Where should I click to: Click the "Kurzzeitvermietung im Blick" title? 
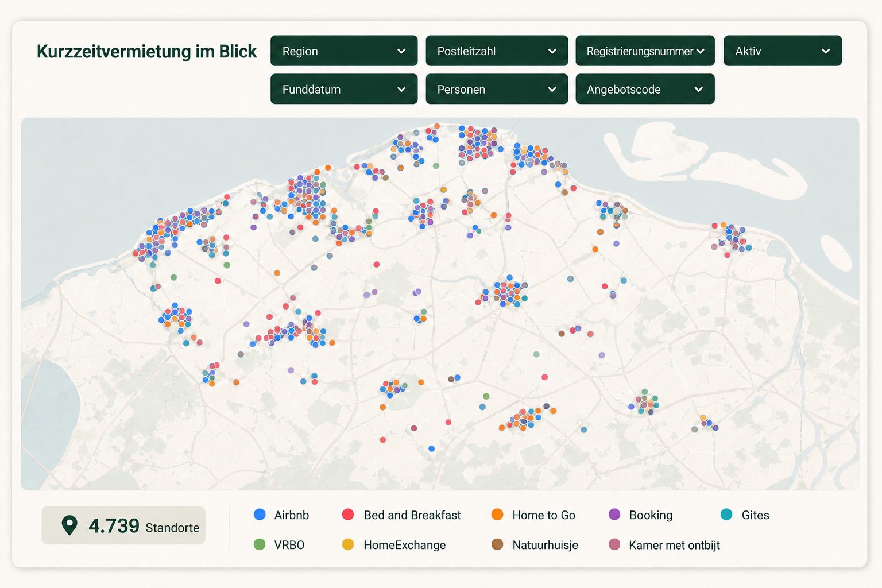[147, 52]
